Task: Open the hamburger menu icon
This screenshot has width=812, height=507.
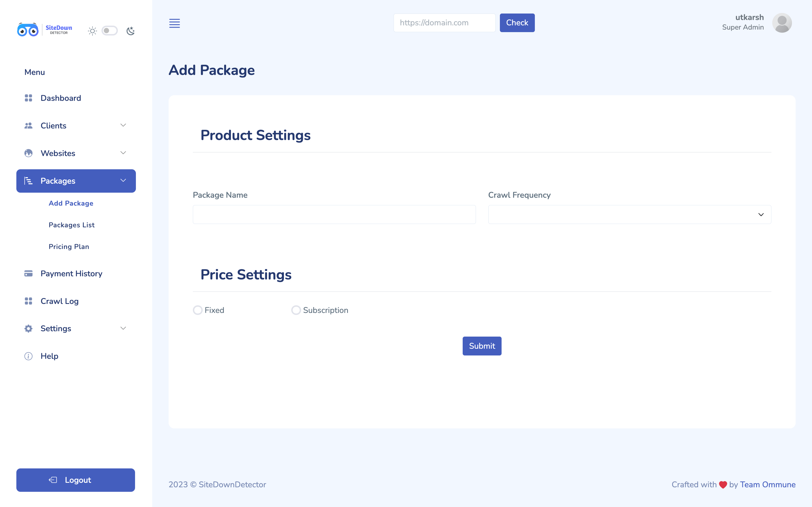Action: pyautogui.click(x=175, y=23)
